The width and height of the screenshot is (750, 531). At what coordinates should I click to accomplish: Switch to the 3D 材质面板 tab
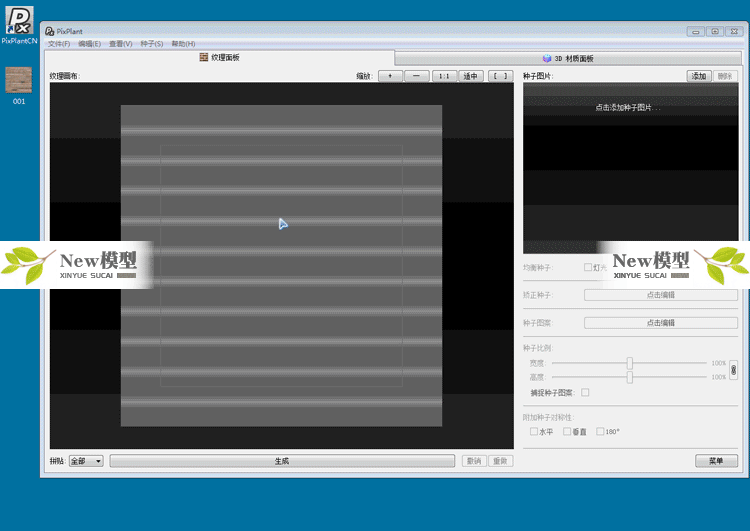(568, 59)
